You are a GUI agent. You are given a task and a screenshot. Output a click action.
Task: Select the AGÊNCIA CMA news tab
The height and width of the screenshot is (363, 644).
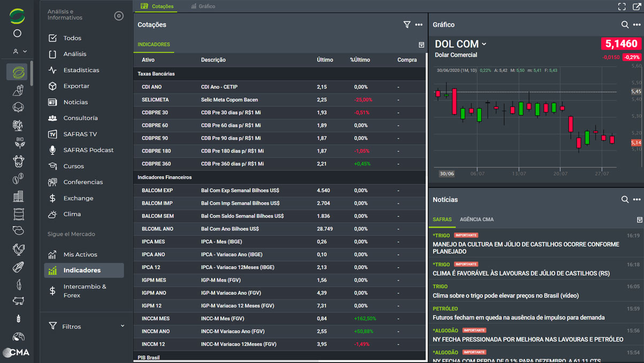477,220
